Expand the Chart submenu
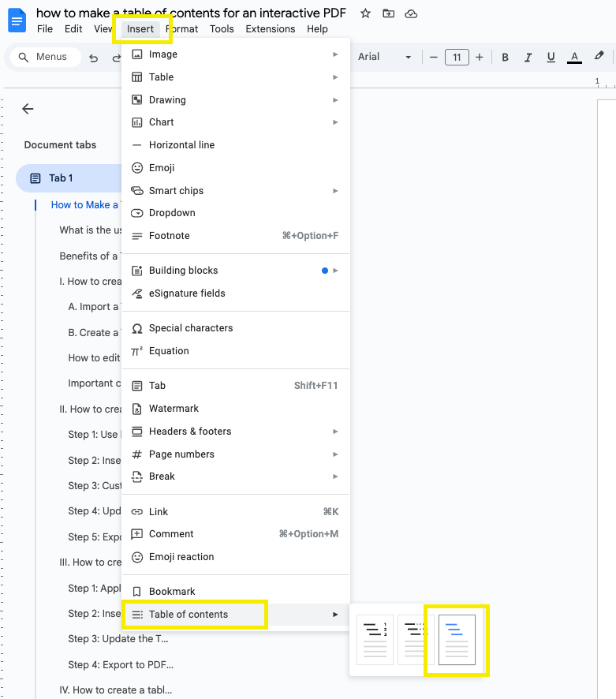 [x=236, y=122]
